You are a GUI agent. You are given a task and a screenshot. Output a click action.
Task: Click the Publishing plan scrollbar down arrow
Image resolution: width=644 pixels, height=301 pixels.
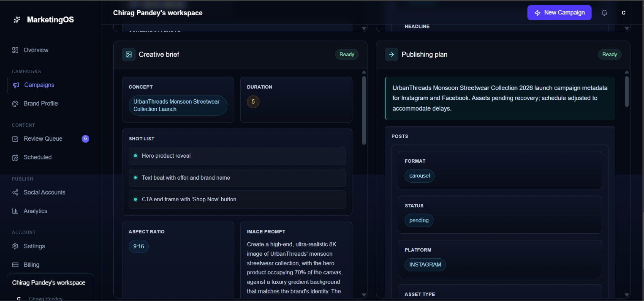tap(627, 295)
